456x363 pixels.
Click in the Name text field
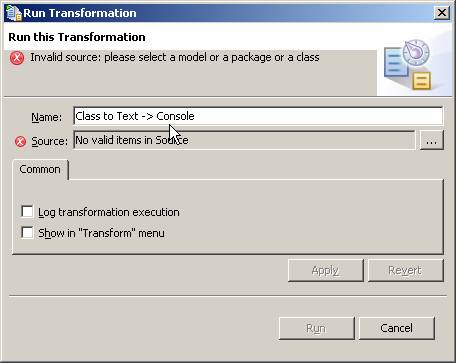click(258, 116)
